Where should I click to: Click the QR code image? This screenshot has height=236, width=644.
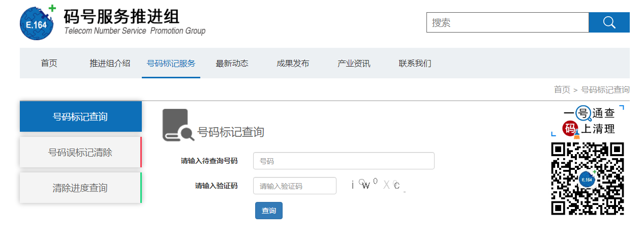(x=587, y=179)
